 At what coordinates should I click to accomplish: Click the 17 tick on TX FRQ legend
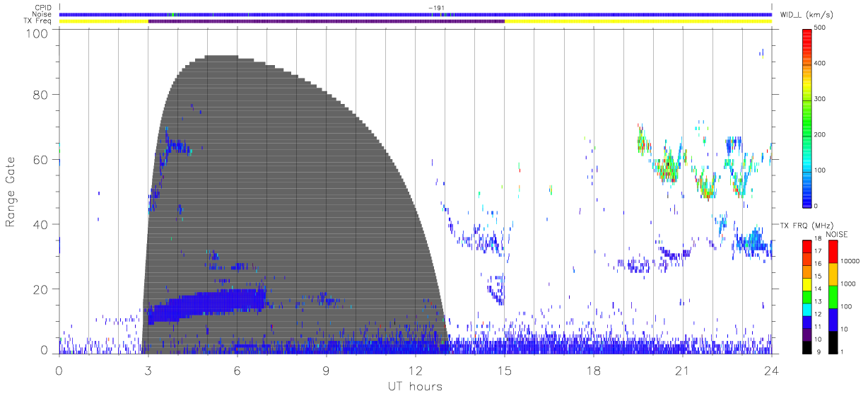(x=818, y=252)
